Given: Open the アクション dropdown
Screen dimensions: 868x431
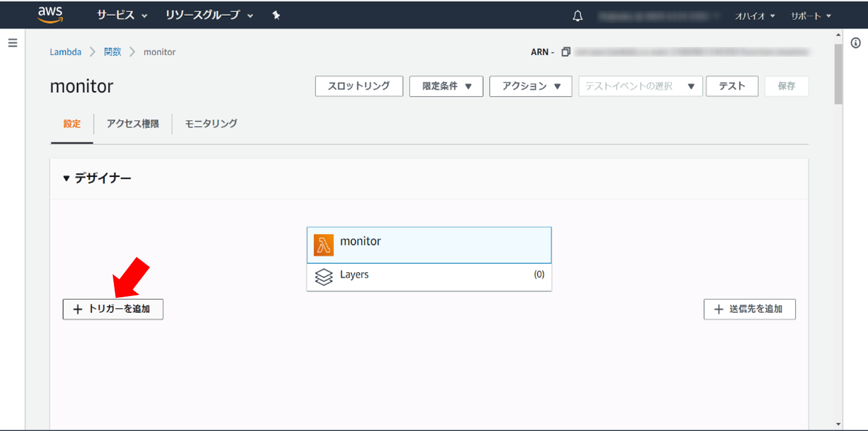Looking at the screenshot, I should click(531, 86).
